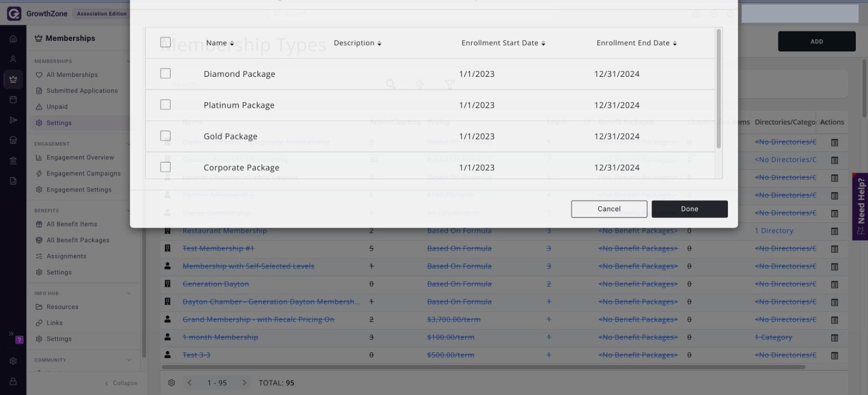This screenshot has width=868, height=395.
Task: Toggle the select-all checkbox in dialog header
Action: [166, 42]
